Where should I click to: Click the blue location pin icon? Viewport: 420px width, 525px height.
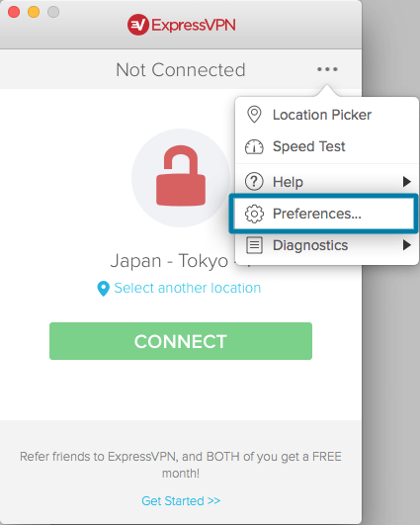(x=103, y=289)
